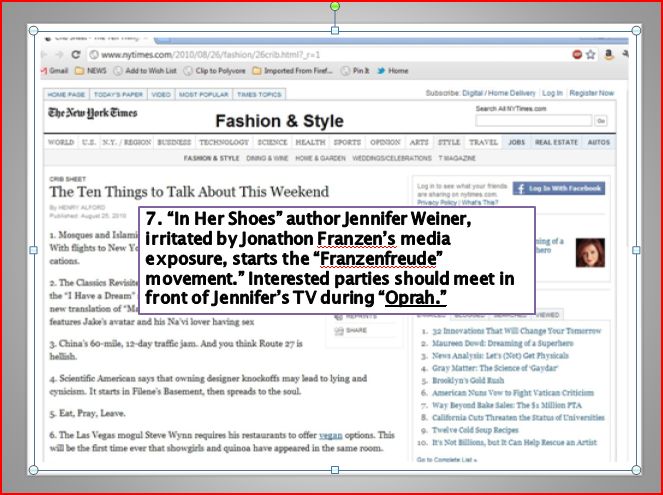
Task: Open the VIDEO tab
Action: pos(161,94)
